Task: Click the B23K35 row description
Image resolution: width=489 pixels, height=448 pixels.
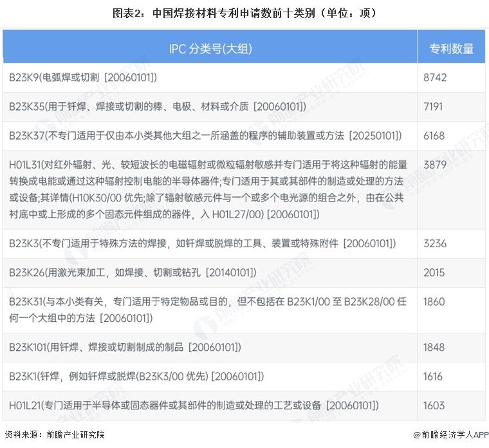Action: tap(158, 107)
